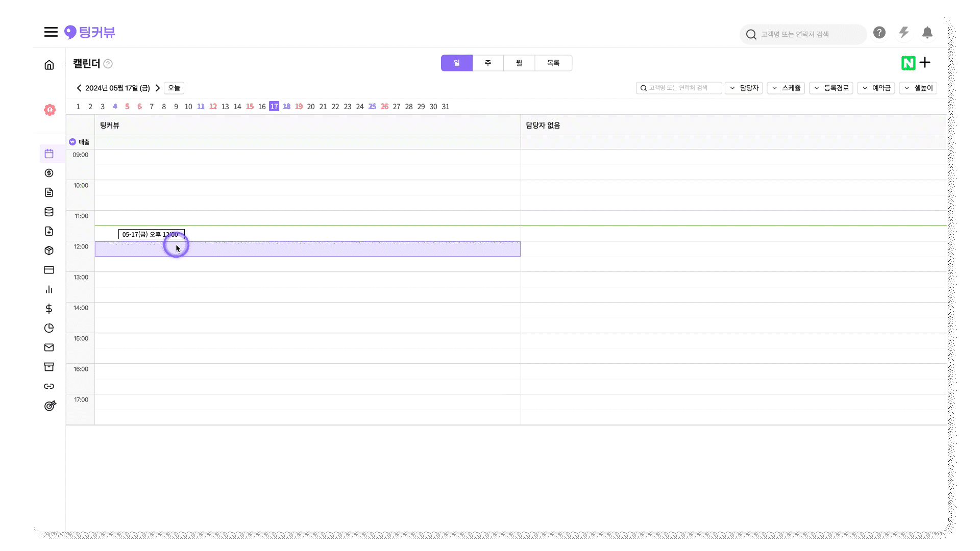Open the hamburger menu
The width and height of the screenshot is (980, 551).
pos(51,32)
